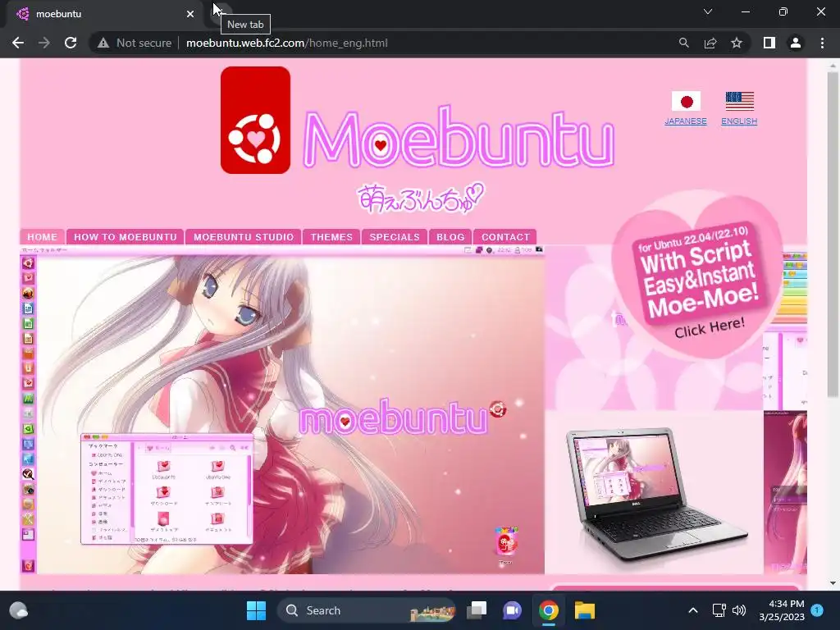Viewport: 840px width, 630px height.
Task: Click the forward navigation arrow
Action: (x=44, y=43)
